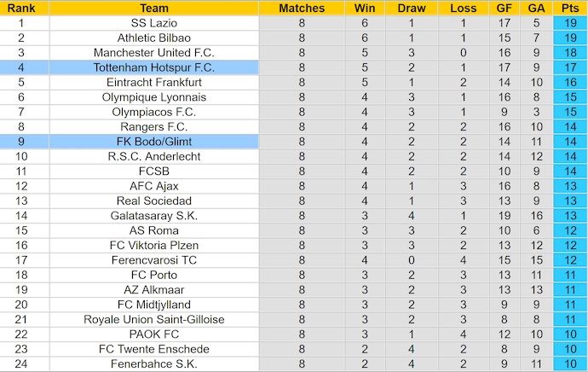
Task: Click the rank number for AFC Ajax
Action: pyautogui.click(x=21, y=186)
